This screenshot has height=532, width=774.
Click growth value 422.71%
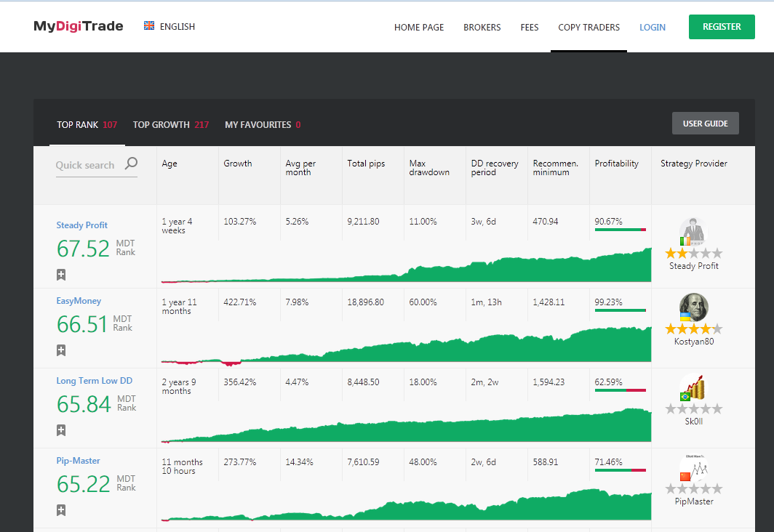point(240,302)
